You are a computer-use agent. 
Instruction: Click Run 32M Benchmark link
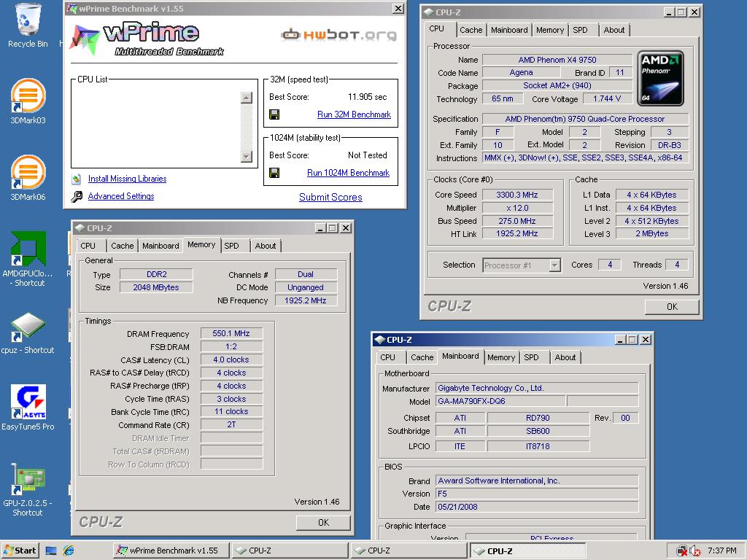[354, 114]
